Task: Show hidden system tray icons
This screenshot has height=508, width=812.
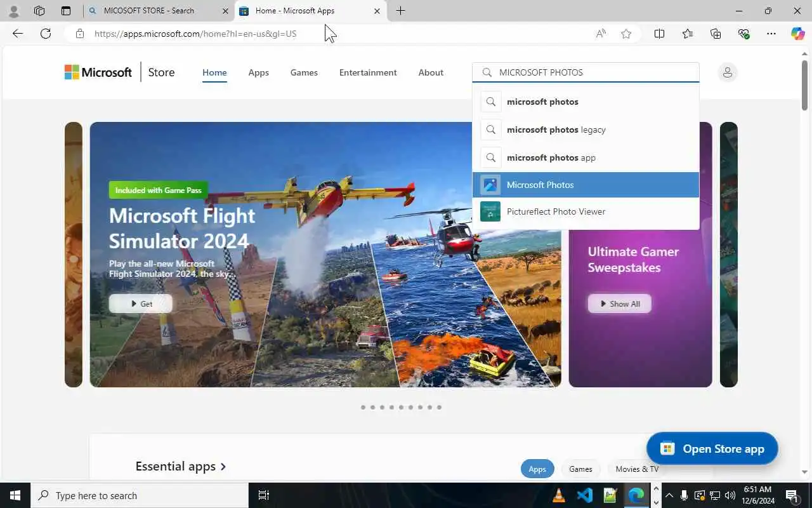Action: coord(669,495)
